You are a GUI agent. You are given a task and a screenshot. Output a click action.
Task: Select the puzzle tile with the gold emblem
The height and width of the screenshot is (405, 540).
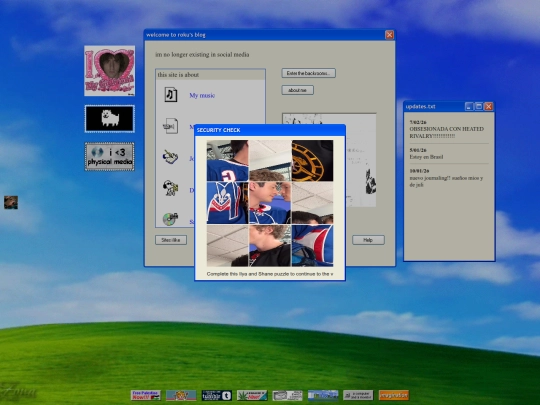312,160
